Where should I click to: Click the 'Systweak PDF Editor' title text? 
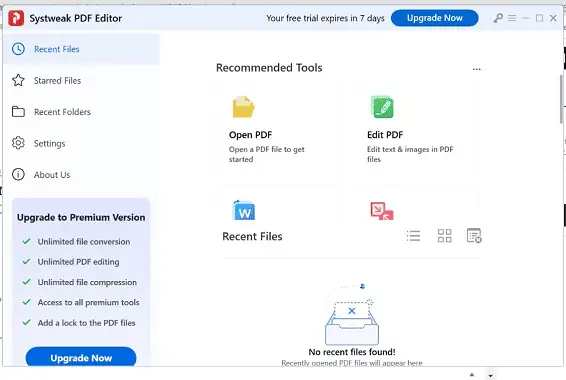[75, 18]
